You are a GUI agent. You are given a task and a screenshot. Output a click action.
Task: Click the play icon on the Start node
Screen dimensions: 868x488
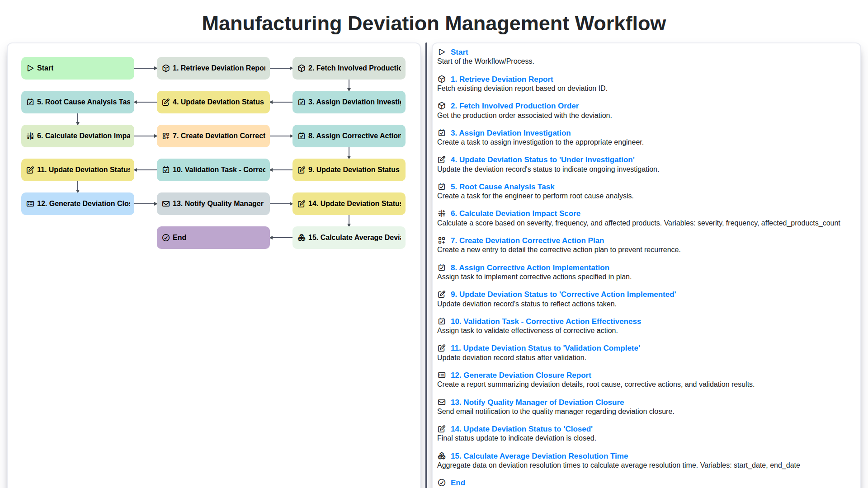[30, 68]
